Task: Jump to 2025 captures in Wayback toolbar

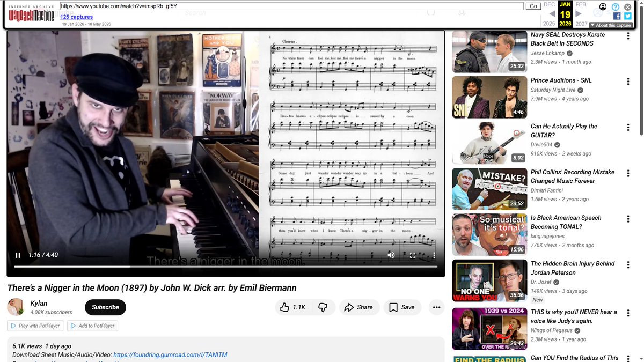Action: point(549,24)
